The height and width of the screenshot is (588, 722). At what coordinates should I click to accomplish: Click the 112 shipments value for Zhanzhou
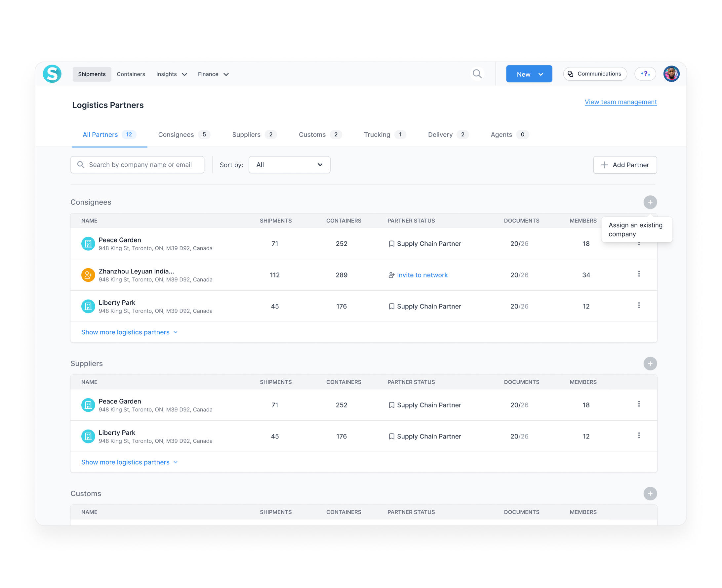[x=274, y=275]
